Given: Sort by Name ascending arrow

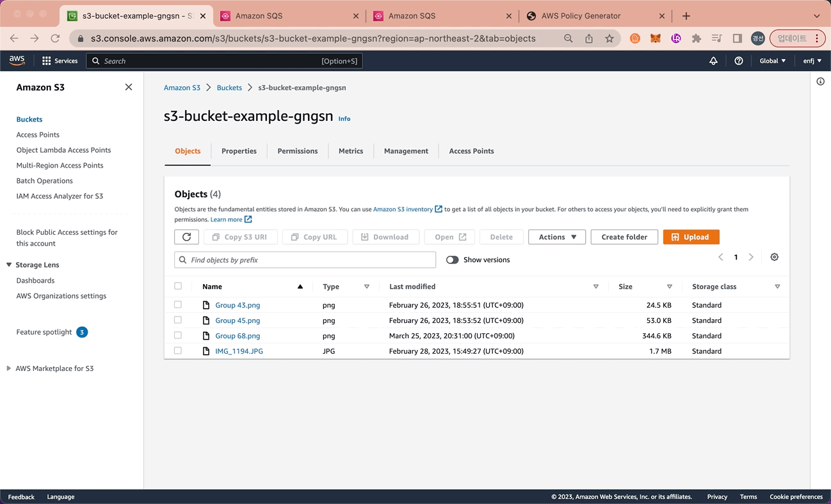Looking at the screenshot, I should tap(300, 287).
